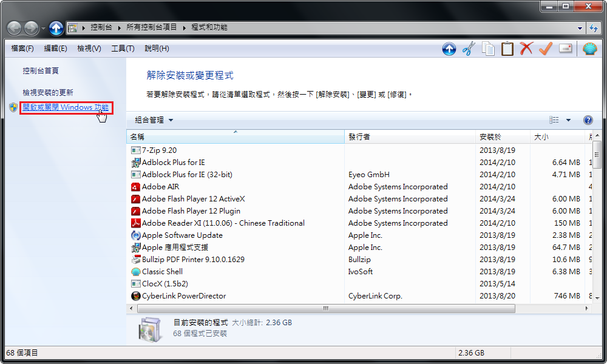Click the Forward navigation arrow
This screenshot has height=364, width=607.
click(32, 28)
